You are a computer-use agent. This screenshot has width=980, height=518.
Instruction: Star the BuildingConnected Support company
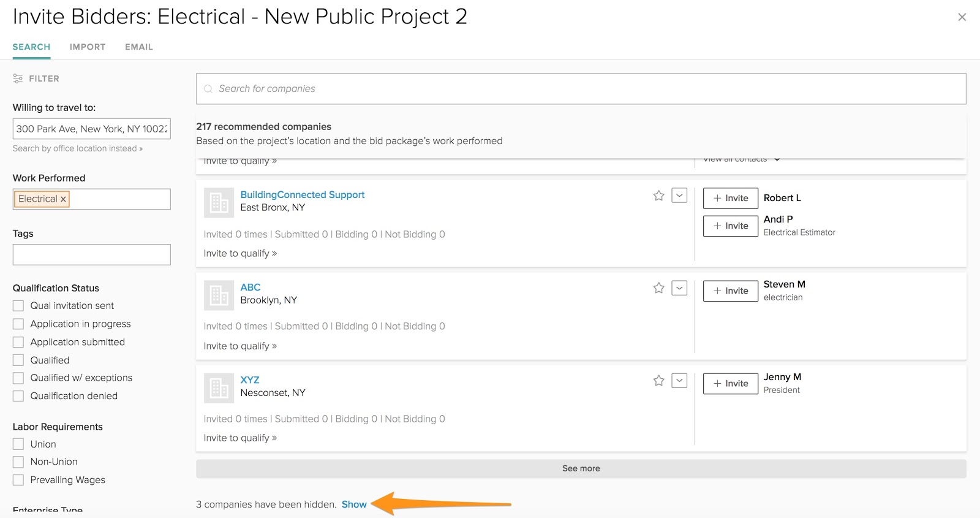point(658,196)
